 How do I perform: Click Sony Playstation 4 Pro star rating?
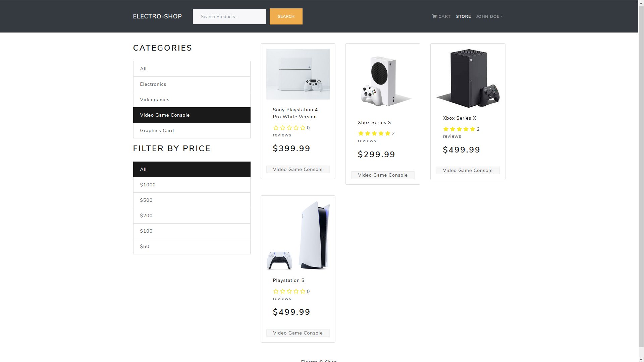coord(289,128)
